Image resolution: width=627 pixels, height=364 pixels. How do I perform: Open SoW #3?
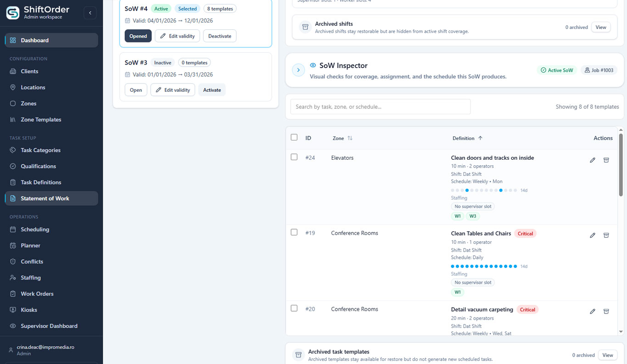136,90
